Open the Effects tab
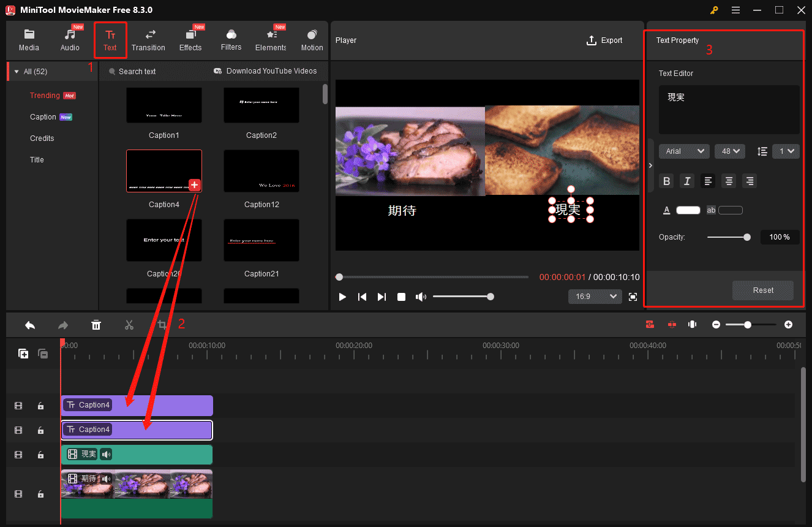This screenshot has width=812, height=527. pyautogui.click(x=190, y=40)
